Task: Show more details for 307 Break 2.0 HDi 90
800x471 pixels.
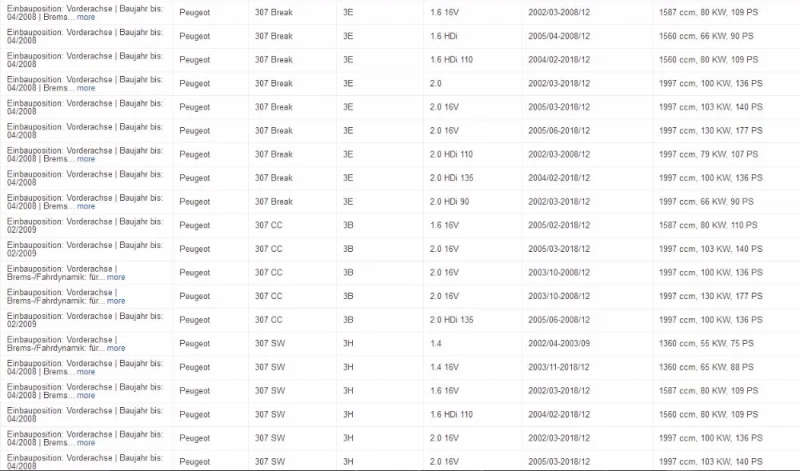Action: click(86, 206)
